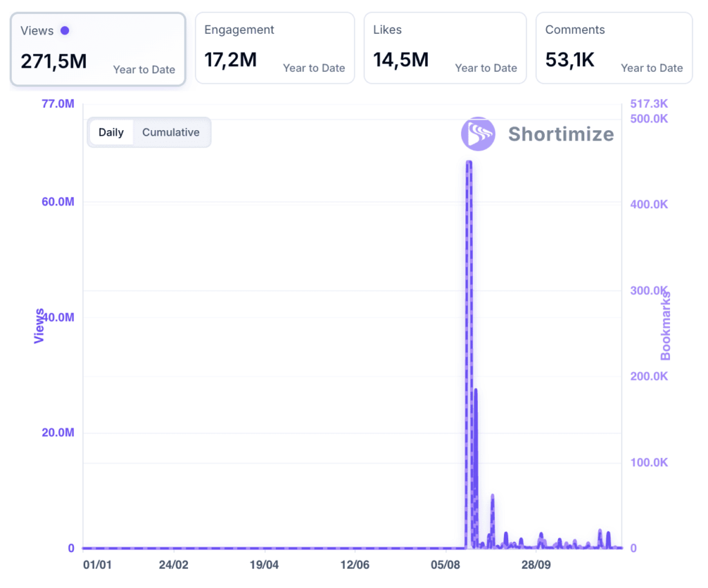Click the Shortimize logo icon
This screenshot has height=588, width=708.
[478, 134]
